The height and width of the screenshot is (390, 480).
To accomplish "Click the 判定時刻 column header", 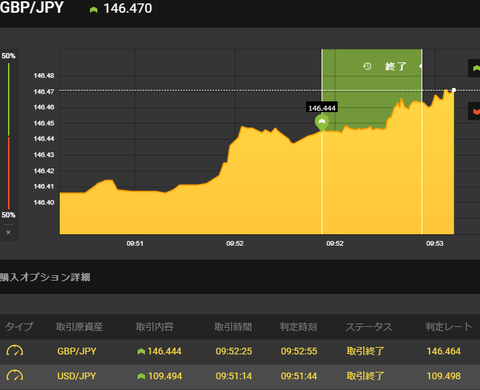I will point(298,327).
